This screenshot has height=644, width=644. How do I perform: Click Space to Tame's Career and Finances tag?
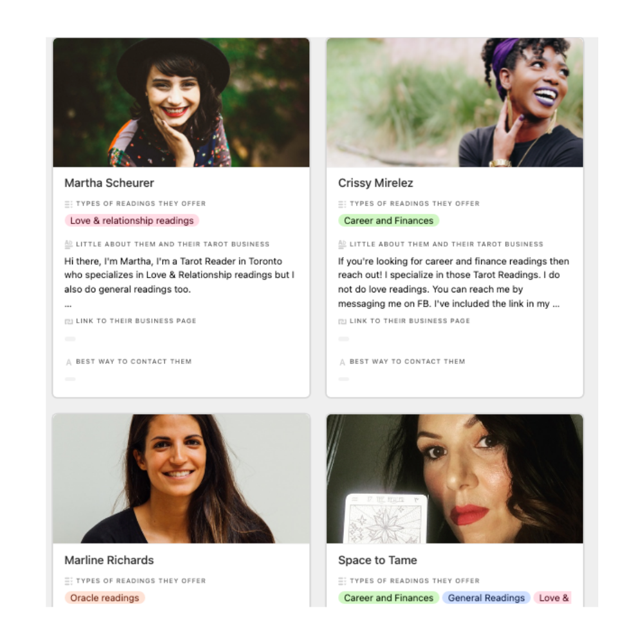[388, 598]
